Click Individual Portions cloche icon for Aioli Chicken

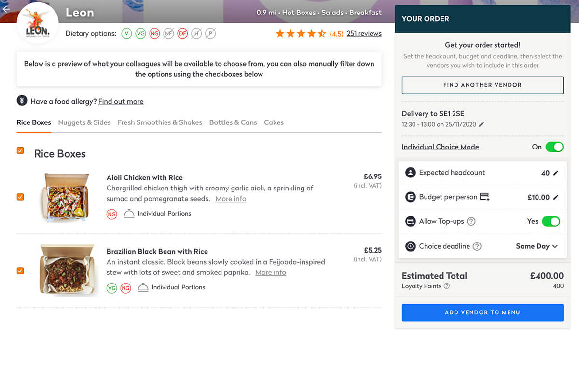coord(129,214)
